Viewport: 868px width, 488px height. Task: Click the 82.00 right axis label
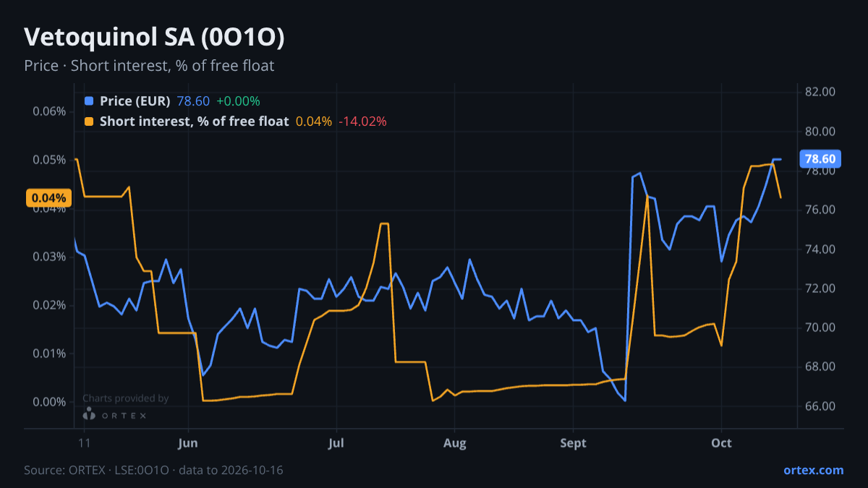[x=820, y=92]
